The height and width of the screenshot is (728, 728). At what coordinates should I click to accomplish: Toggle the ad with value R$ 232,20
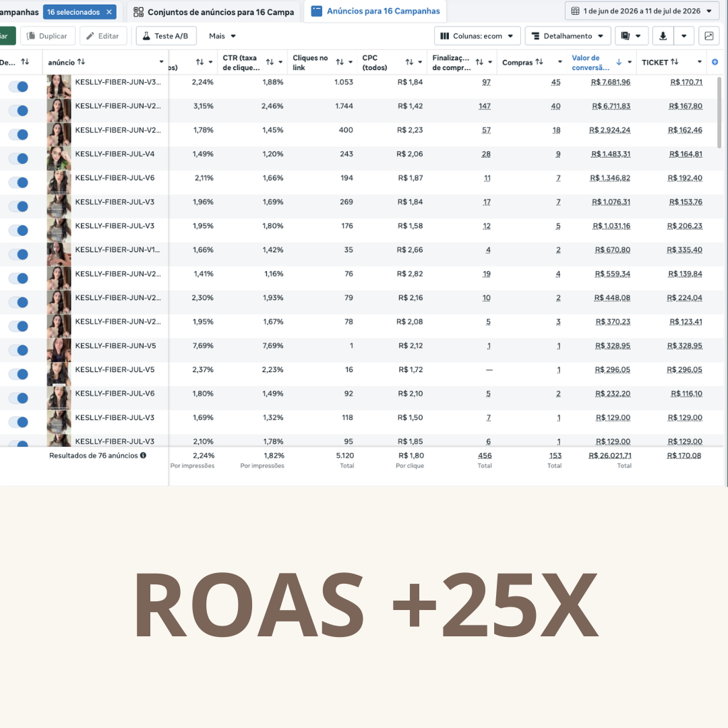(19, 398)
